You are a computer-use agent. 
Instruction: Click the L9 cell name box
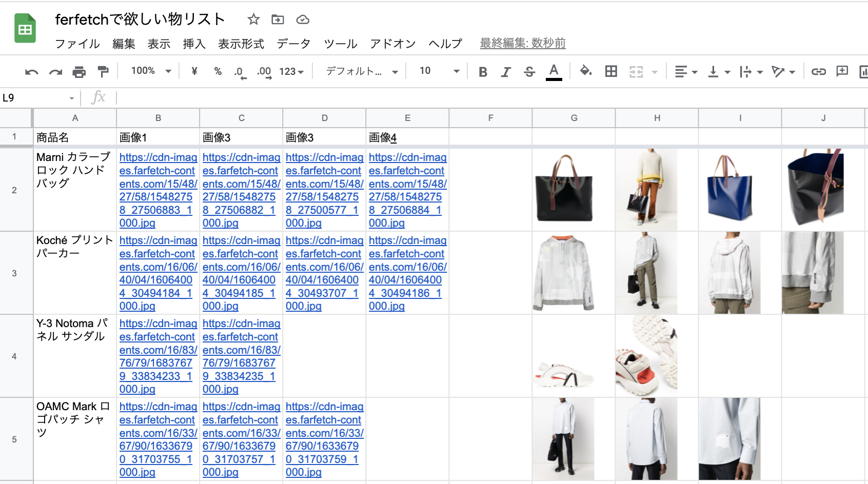[x=36, y=98]
